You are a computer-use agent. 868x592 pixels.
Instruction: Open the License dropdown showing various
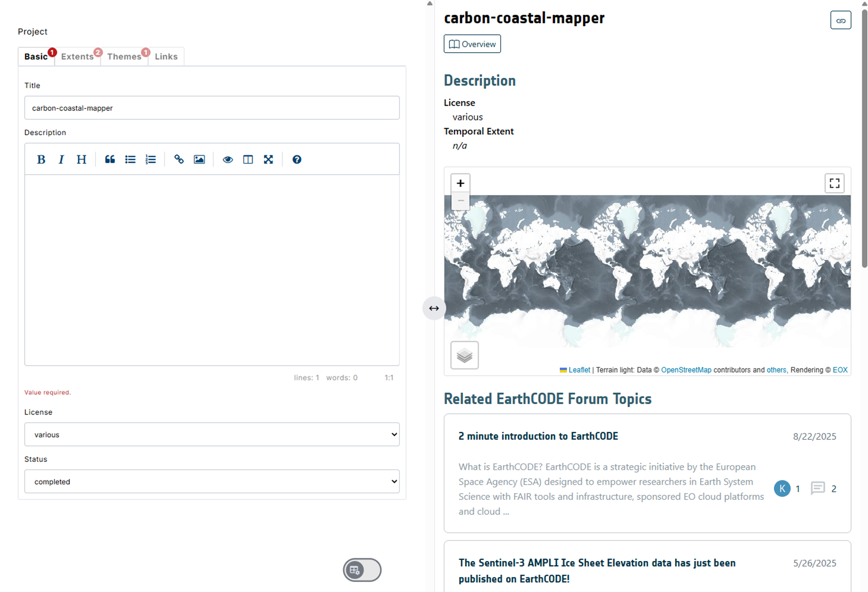point(211,434)
